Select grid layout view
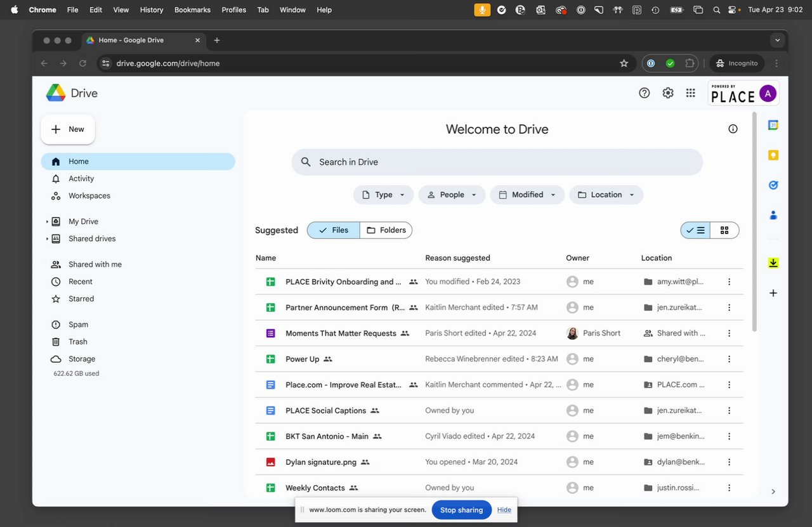812x527 pixels. click(724, 230)
